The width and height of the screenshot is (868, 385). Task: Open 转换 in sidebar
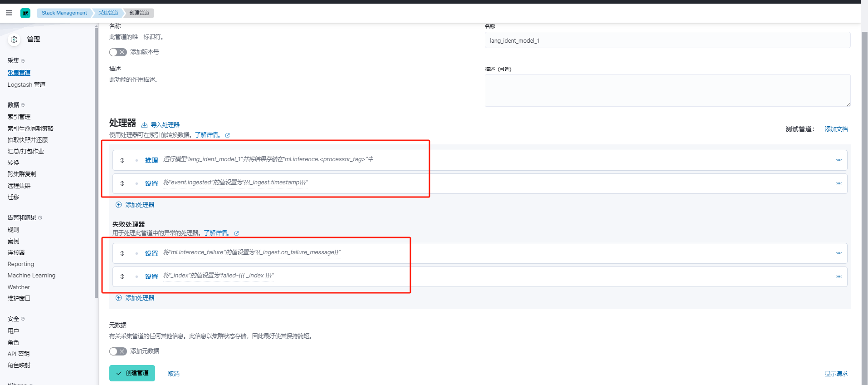pos(13,163)
